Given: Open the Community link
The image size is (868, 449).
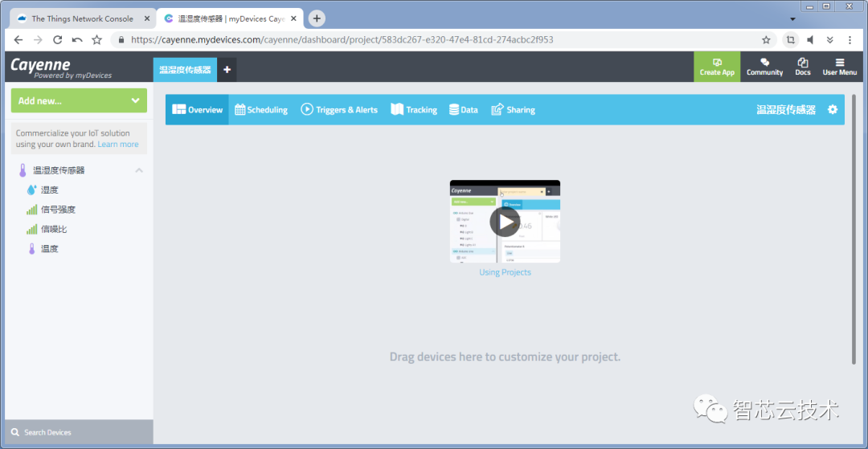Looking at the screenshot, I should [764, 67].
